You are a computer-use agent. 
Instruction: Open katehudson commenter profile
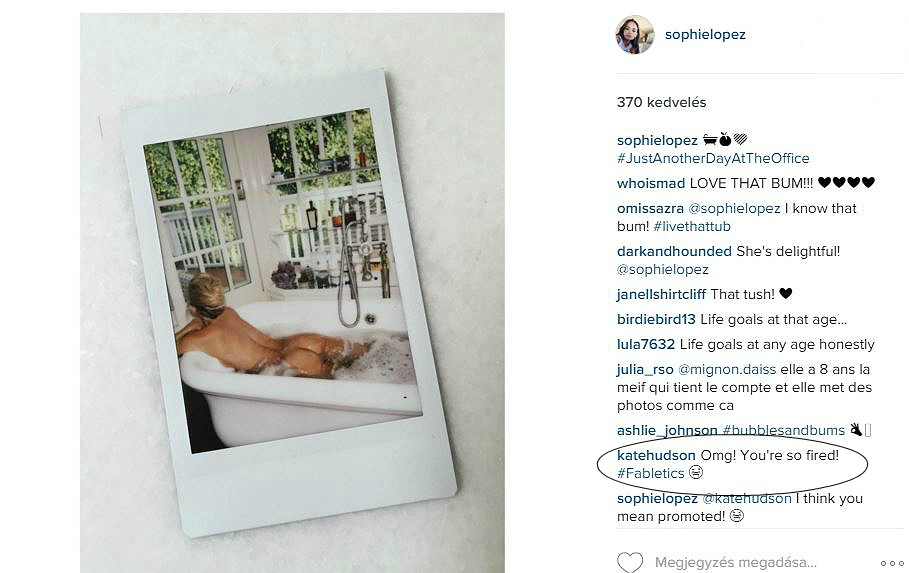pos(656,455)
